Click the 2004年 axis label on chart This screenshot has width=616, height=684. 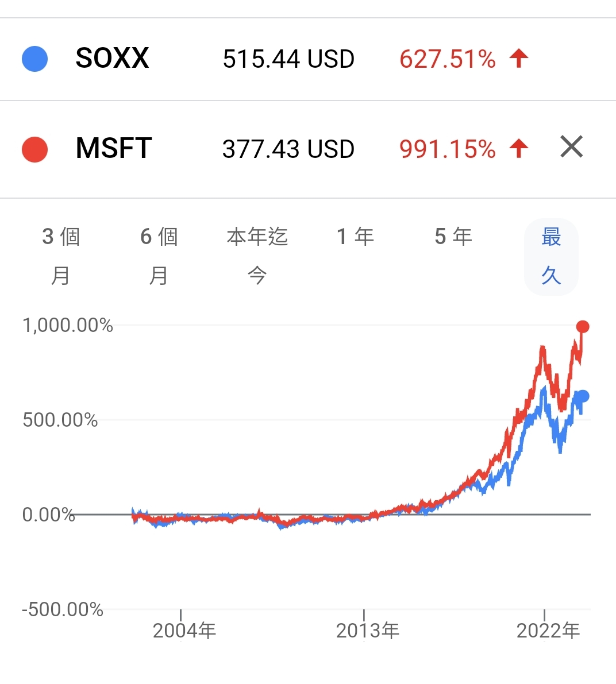pyautogui.click(x=184, y=631)
